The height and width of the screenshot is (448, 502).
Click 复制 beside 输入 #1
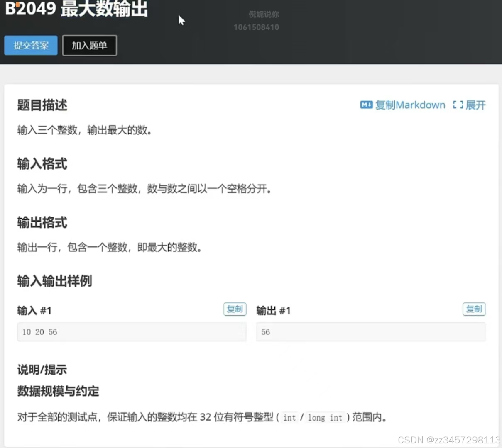[235, 309]
